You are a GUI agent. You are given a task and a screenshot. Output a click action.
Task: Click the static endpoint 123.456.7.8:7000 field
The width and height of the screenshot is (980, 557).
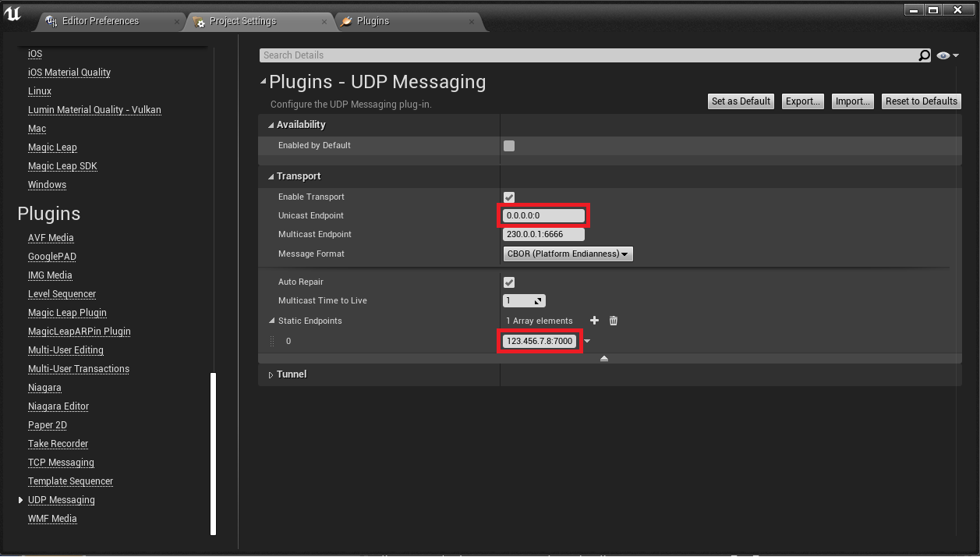(x=540, y=341)
